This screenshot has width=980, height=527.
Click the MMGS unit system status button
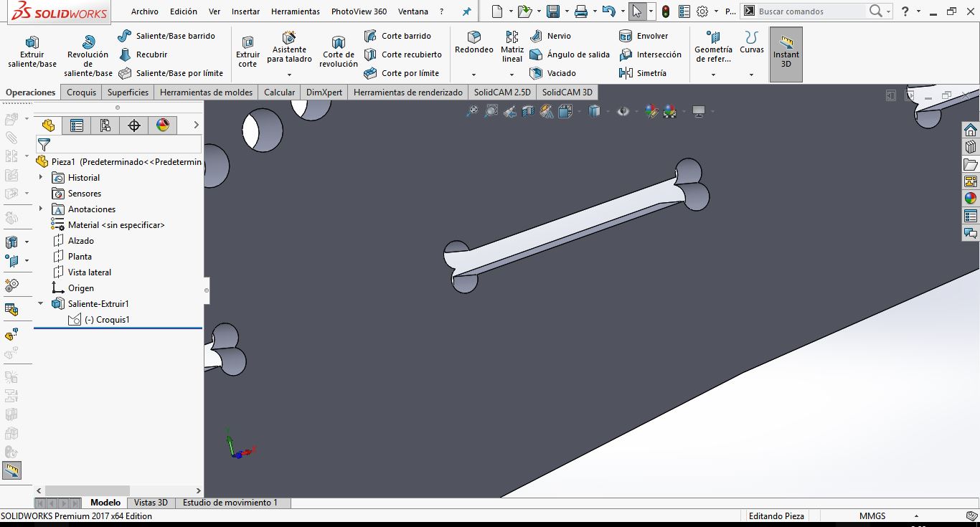pyautogui.click(x=872, y=516)
